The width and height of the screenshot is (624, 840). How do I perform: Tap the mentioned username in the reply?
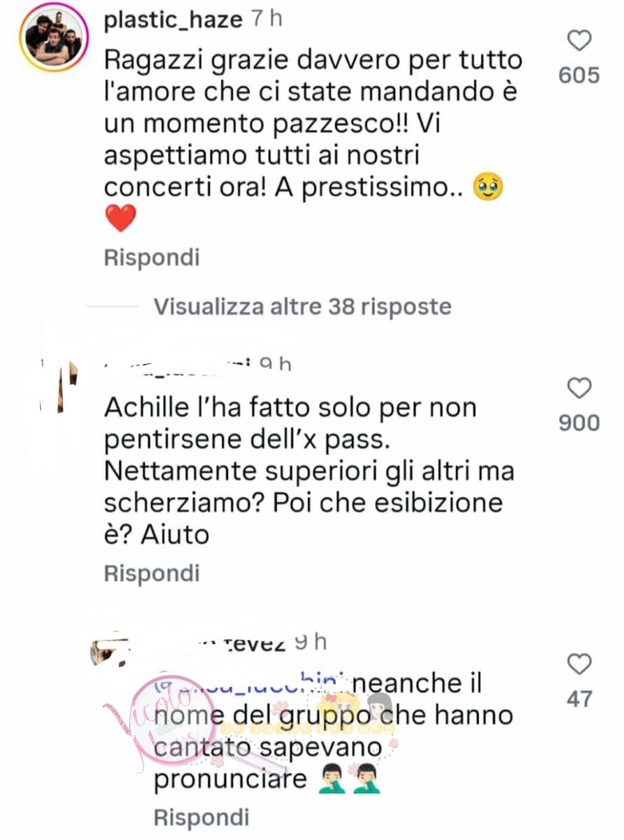click(x=250, y=684)
